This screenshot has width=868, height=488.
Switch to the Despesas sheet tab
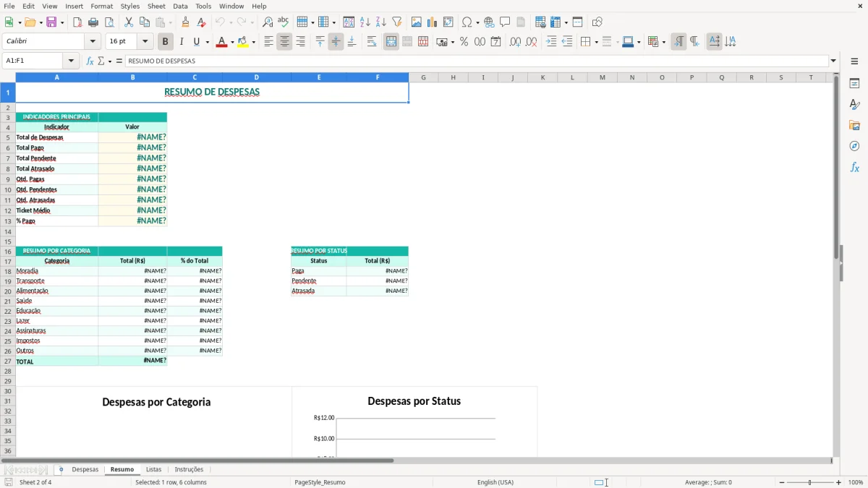click(85, 469)
